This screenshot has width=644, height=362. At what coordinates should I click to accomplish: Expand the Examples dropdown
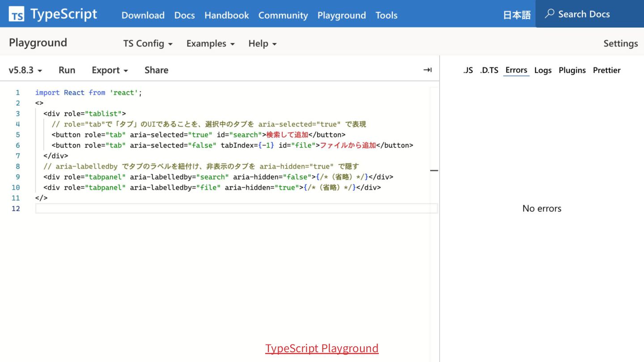click(x=211, y=43)
